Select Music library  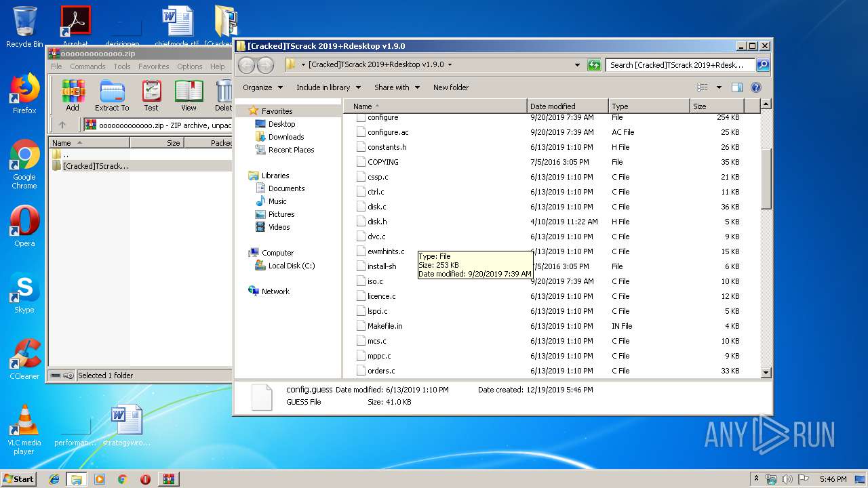pyautogui.click(x=277, y=201)
